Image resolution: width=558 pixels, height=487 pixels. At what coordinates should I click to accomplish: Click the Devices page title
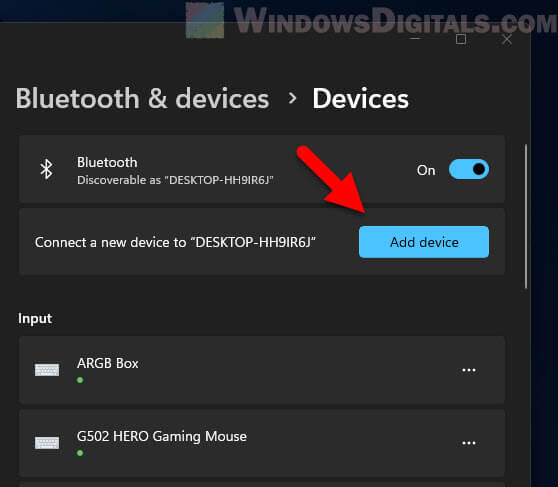pyautogui.click(x=360, y=99)
